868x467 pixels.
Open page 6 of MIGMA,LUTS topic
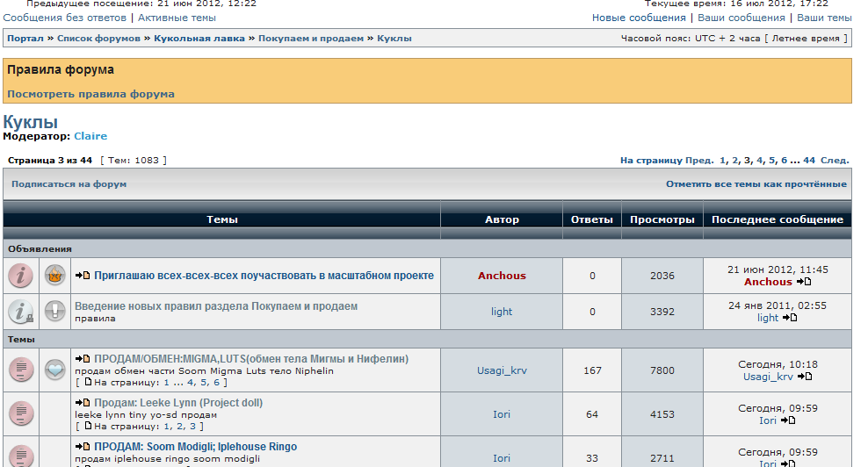click(x=216, y=383)
